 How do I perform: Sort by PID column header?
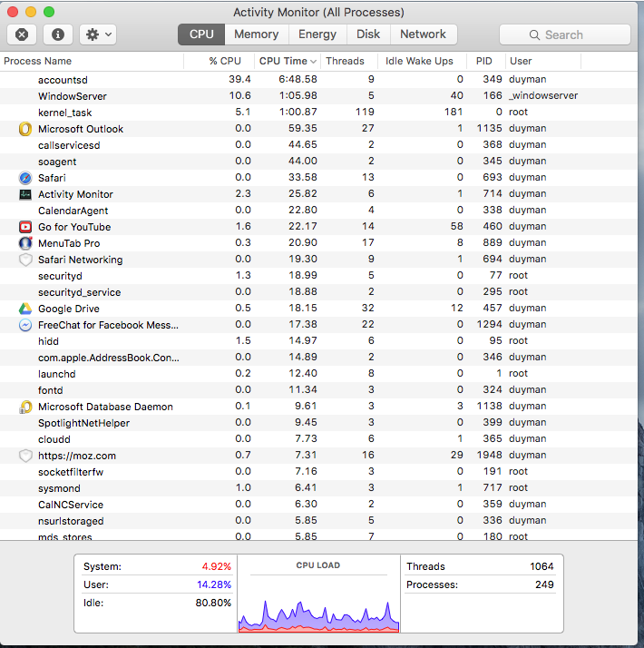tap(486, 61)
